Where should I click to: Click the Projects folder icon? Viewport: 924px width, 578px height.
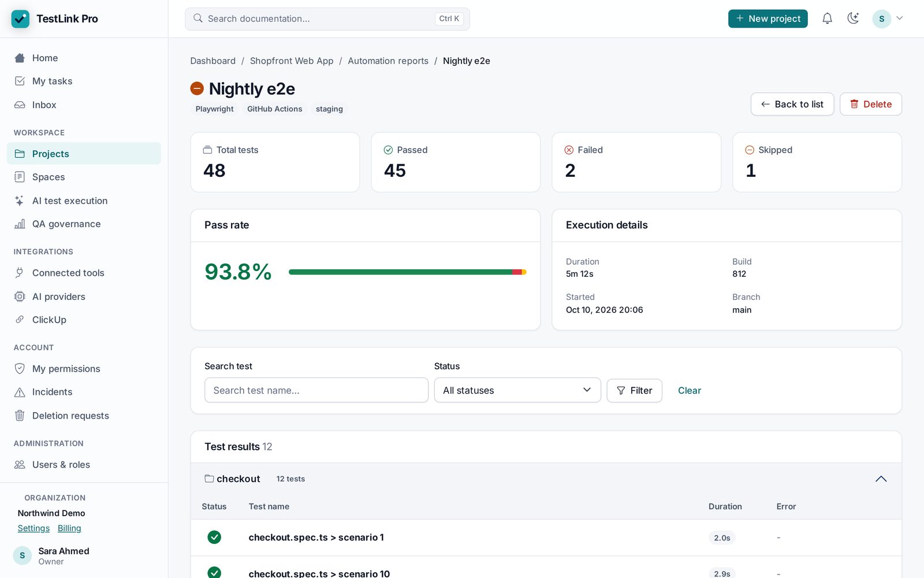(x=20, y=154)
